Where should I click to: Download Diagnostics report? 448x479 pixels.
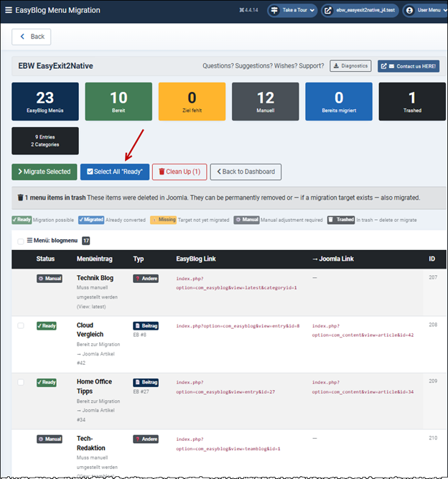click(x=350, y=66)
